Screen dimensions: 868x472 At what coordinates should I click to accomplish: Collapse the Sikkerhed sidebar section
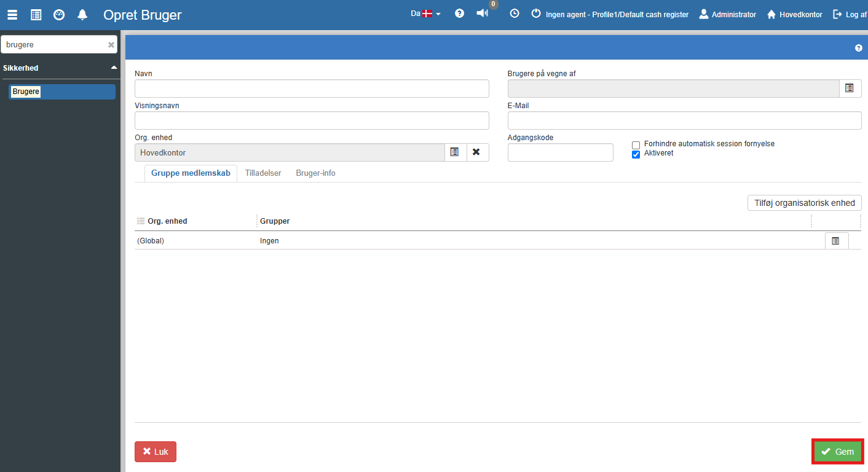pyautogui.click(x=114, y=68)
